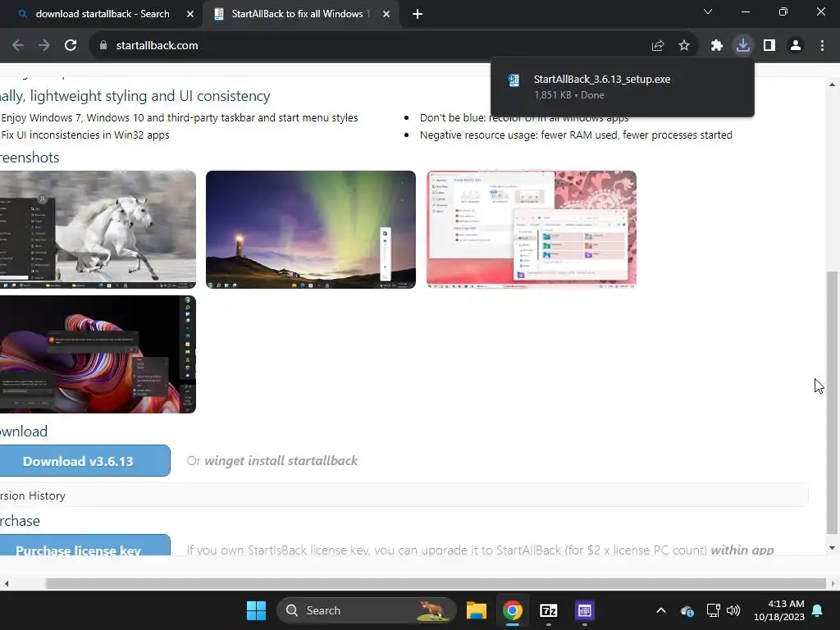Close the 'download startallback - Search' tab
The height and width of the screenshot is (630, 840).
(190, 14)
